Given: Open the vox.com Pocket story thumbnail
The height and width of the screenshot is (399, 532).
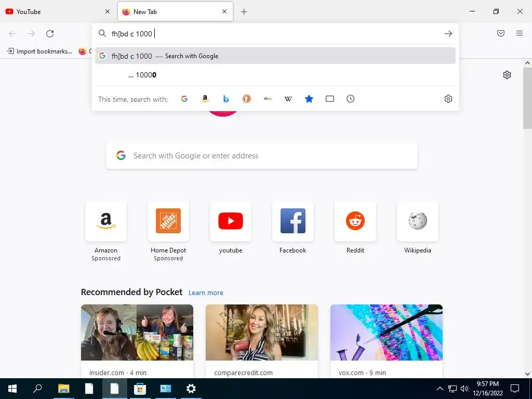Looking at the screenshot, I should (387, 332).
